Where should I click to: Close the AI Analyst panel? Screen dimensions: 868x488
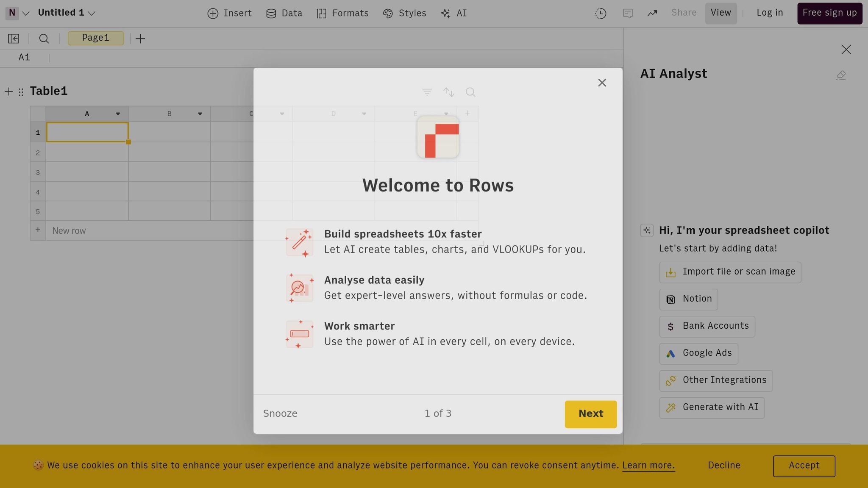pos(846,50)
